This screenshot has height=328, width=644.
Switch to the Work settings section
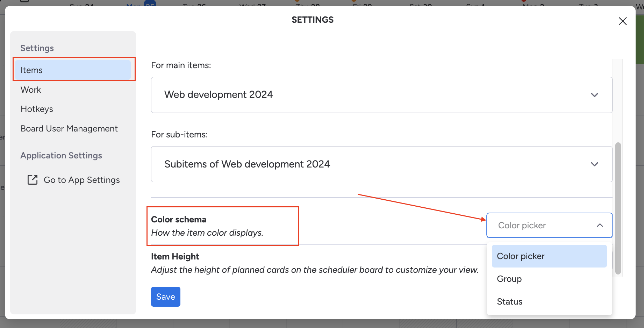tap(31, 90)
